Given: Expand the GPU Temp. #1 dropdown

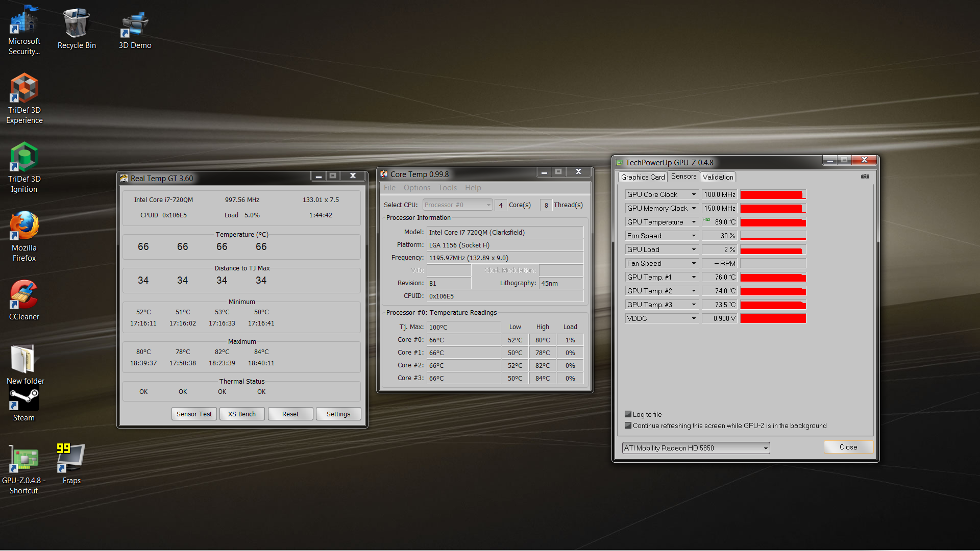Looking at the screenshot, I should [694, 277].
